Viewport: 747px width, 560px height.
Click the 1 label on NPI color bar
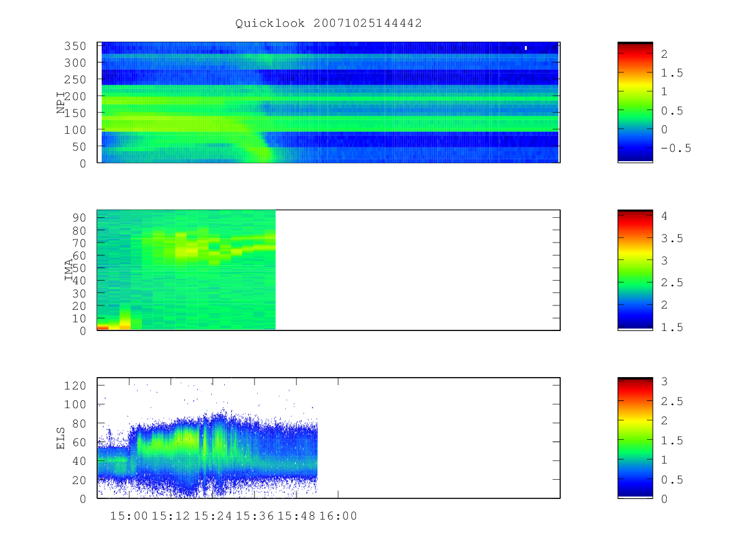point(664,92)
